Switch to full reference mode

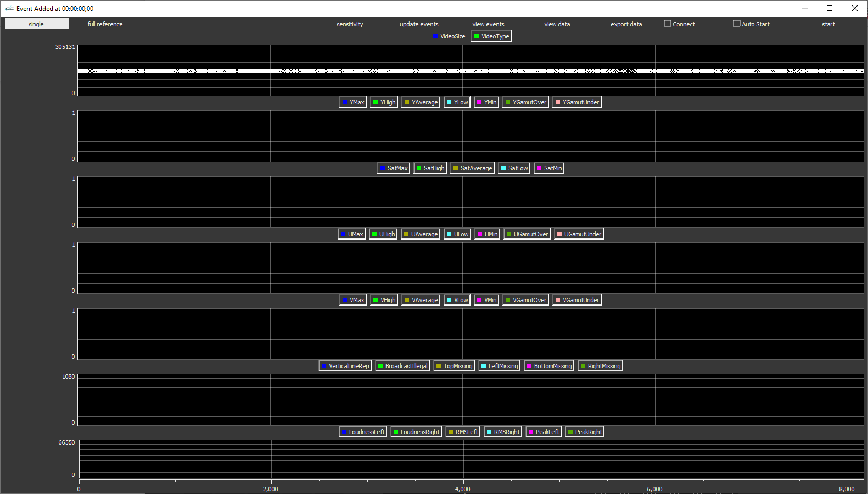point(105,24)
